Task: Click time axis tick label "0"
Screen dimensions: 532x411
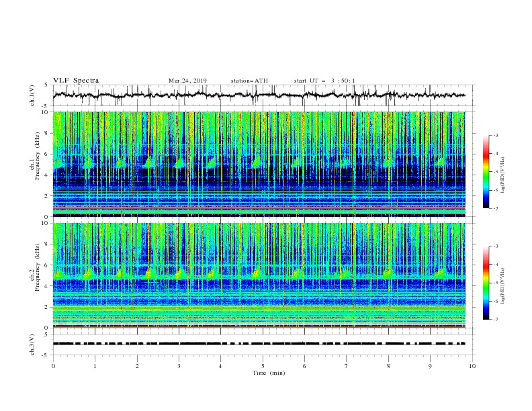Action: 53,366
